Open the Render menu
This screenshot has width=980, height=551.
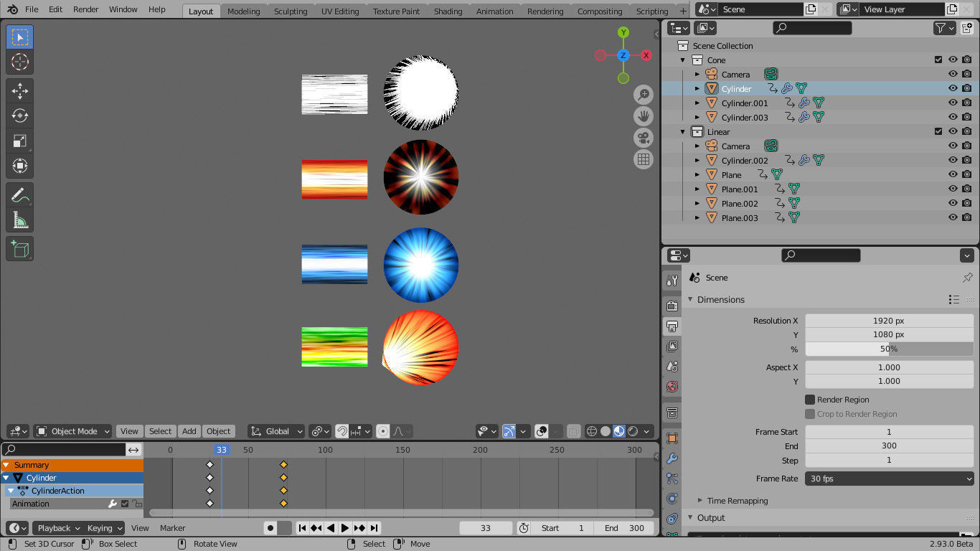click(86, 9)
